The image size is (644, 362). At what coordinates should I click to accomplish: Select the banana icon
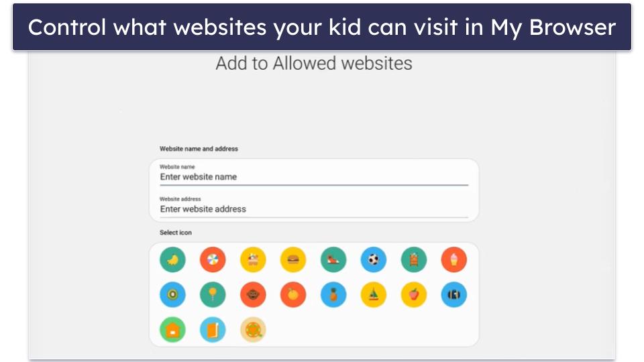(172, 259)
